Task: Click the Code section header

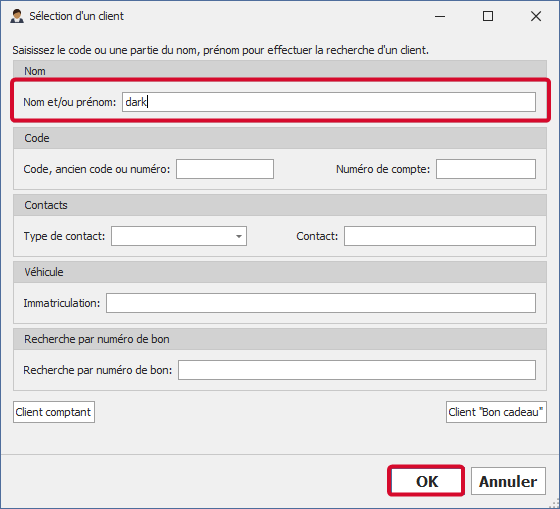Action: [280, 138]
